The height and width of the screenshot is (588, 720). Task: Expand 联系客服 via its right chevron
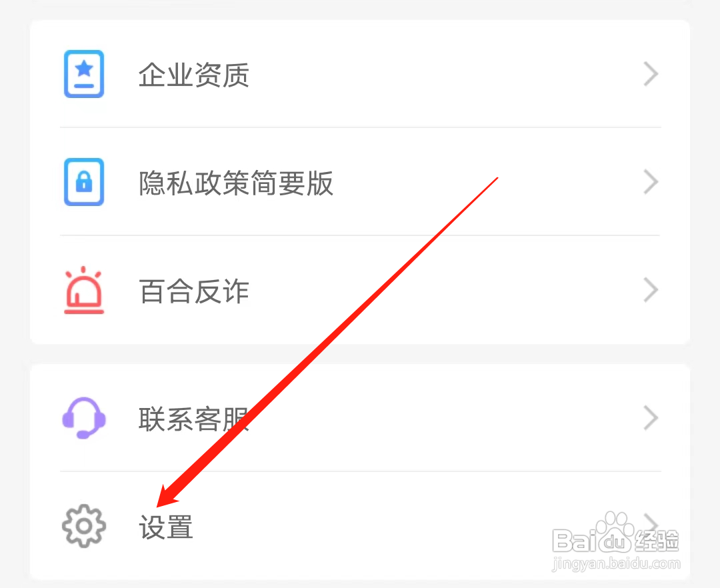(x=651, y=418)
